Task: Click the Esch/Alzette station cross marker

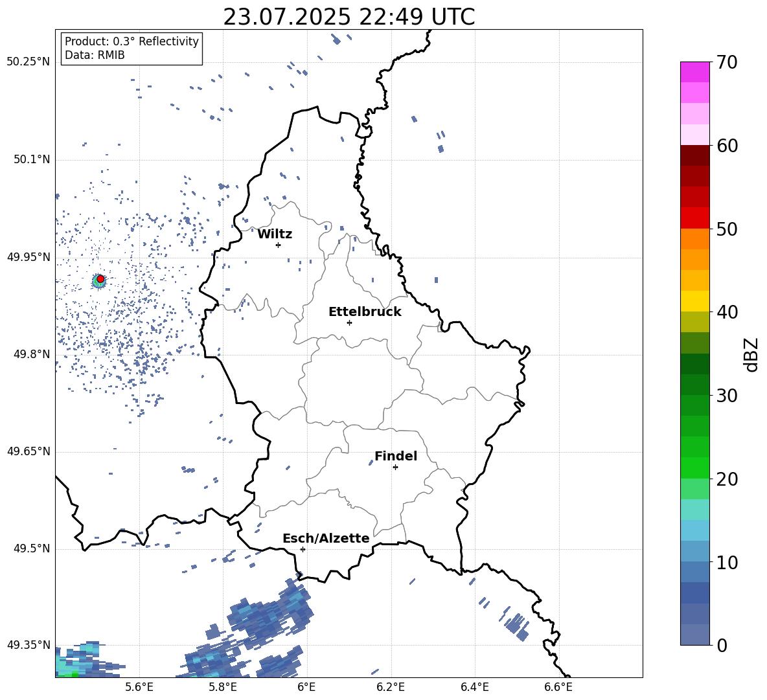Action: tap(303, 549)
